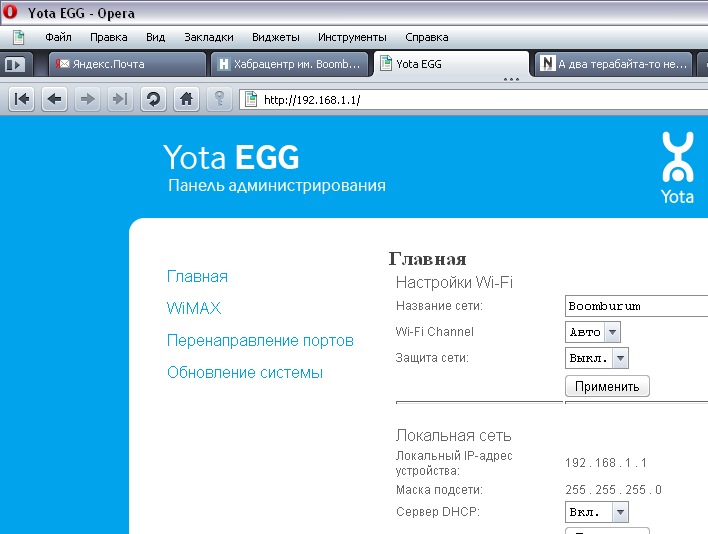
Task: Click the Forward arrow button
Action: click(88, 99)
